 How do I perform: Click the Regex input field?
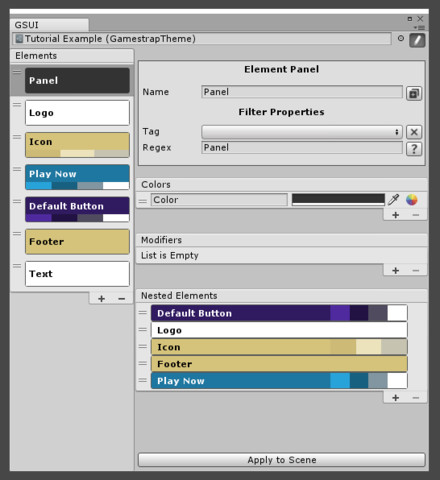(x=302, y=148)
